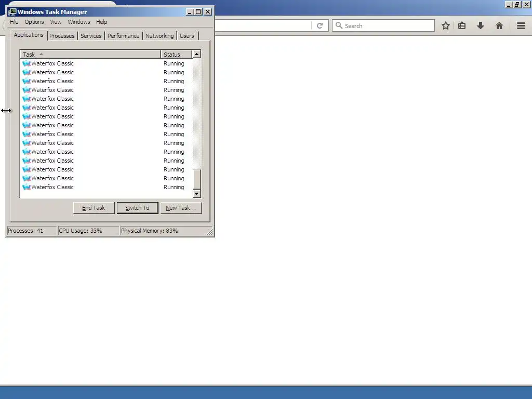Click the Switch To button

(x=137, y=208)
